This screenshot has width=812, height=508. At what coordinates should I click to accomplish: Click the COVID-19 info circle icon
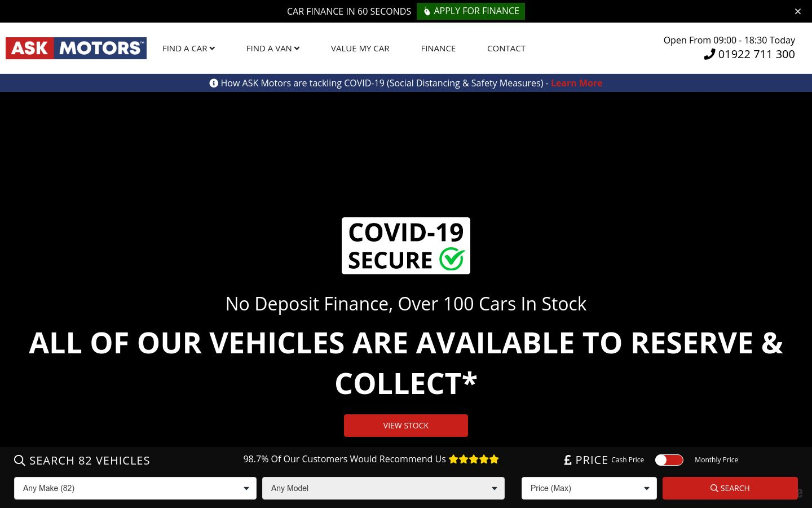point(214,83)
